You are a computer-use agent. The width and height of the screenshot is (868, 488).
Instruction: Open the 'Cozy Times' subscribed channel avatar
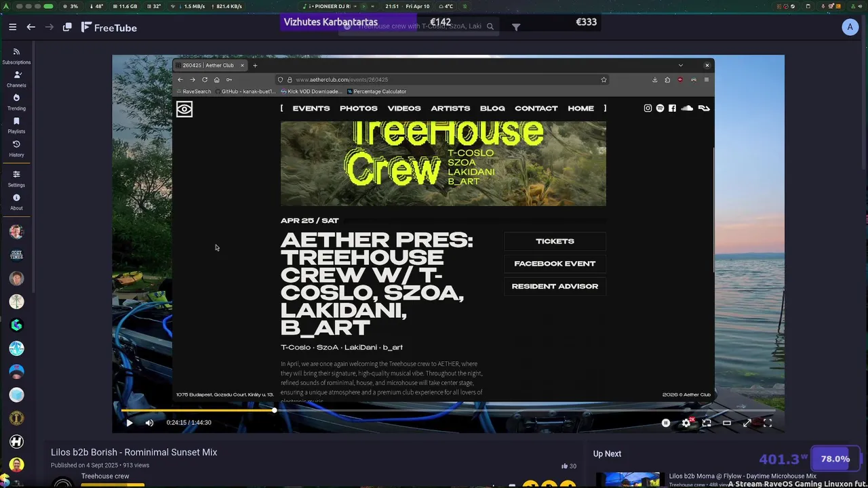click(x=16, y=255)
